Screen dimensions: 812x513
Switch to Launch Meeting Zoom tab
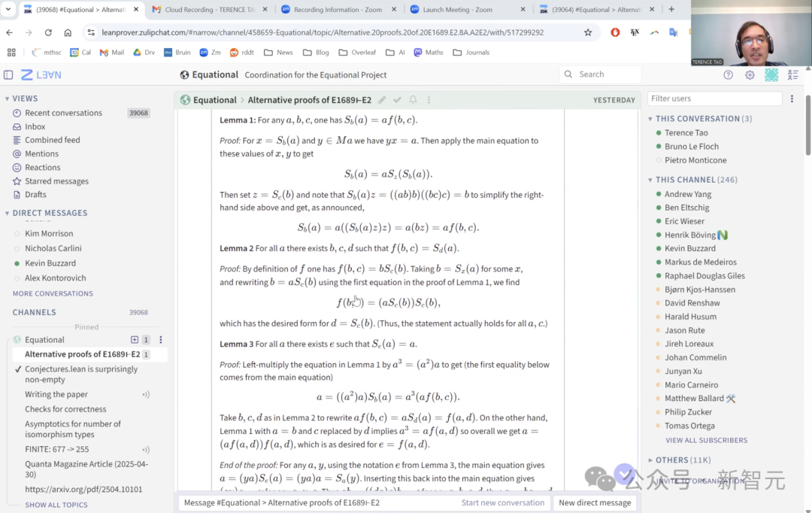pos(467,9)
